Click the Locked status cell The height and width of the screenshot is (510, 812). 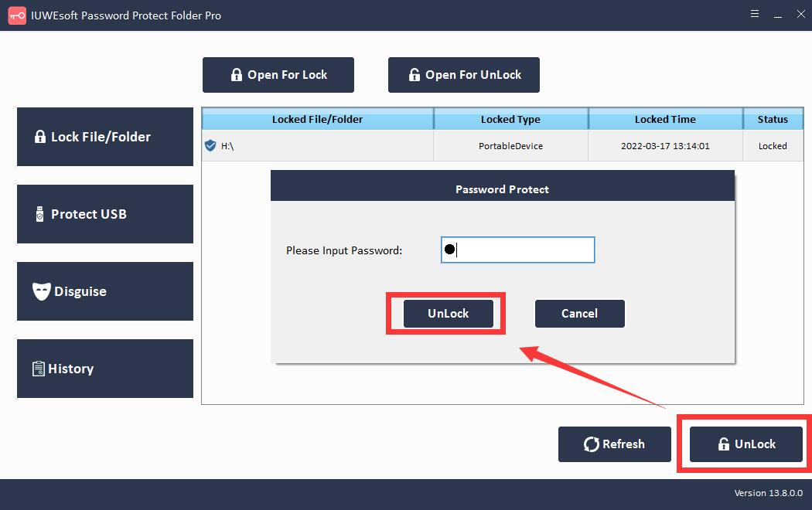tap(773, 146)
